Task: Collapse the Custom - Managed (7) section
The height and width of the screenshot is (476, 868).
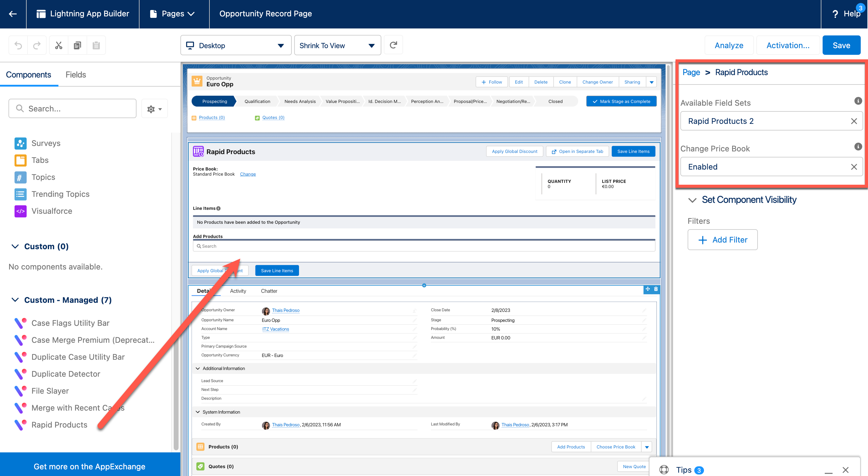Action: [x=15, y=300]
